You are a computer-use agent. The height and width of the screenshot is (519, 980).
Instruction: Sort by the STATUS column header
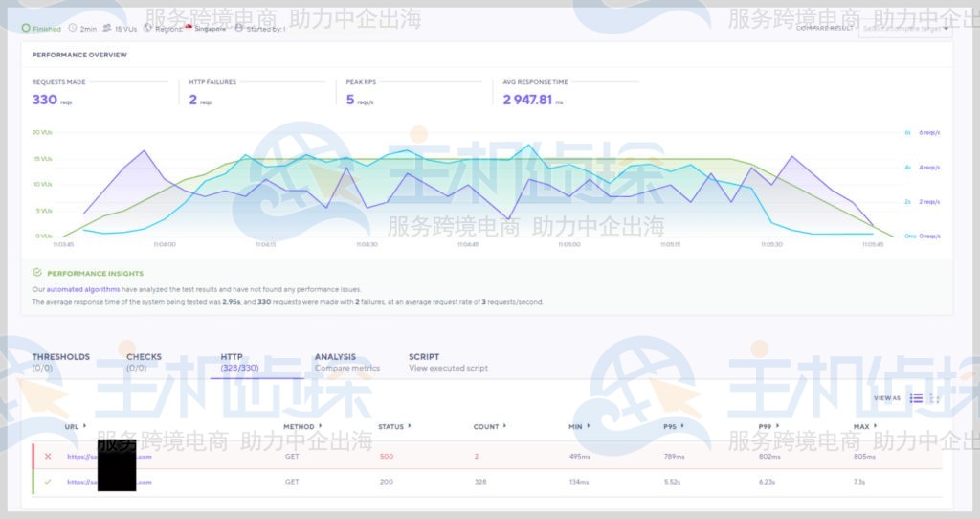pos(391,426)
